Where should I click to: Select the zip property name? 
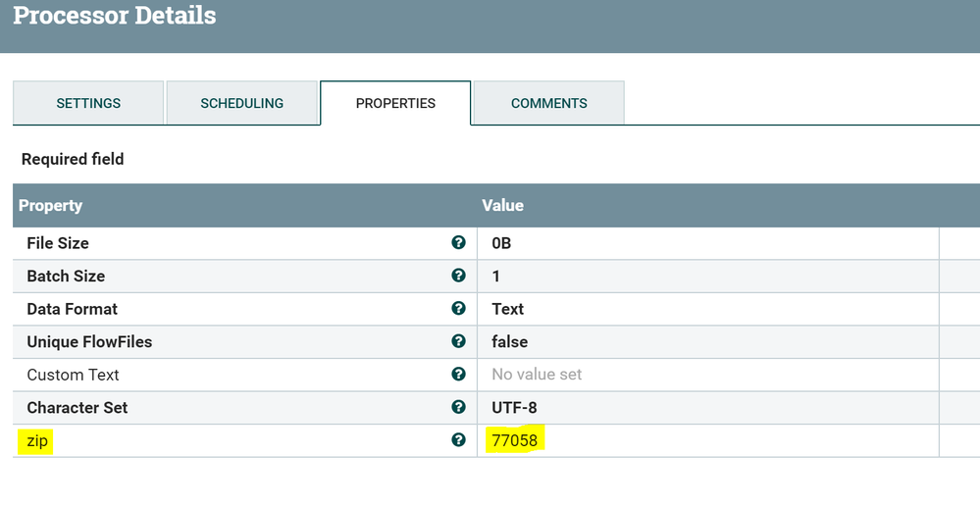coord(37,441)
